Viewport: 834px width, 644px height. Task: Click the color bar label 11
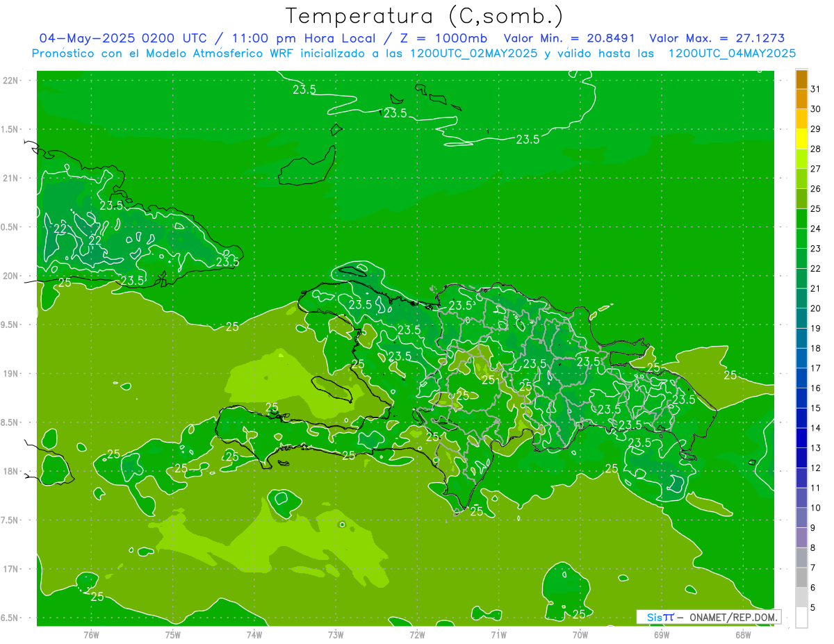click(816, 488)
